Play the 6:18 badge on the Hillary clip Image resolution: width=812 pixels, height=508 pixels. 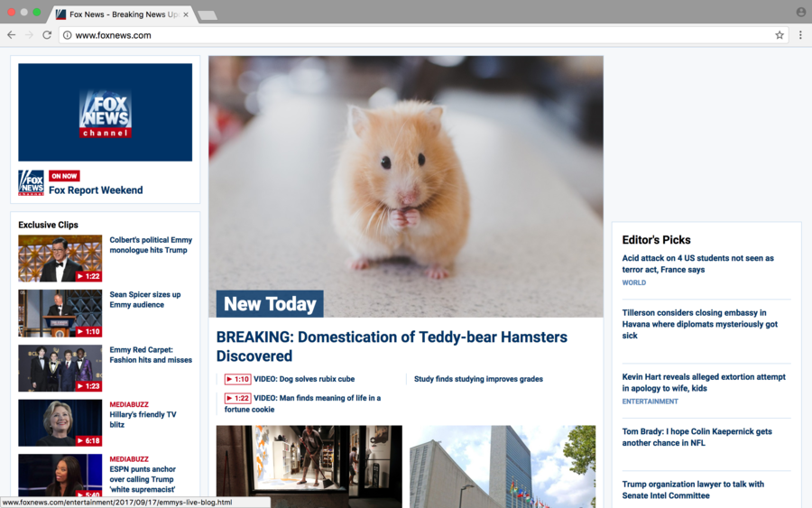click(88, 440)
